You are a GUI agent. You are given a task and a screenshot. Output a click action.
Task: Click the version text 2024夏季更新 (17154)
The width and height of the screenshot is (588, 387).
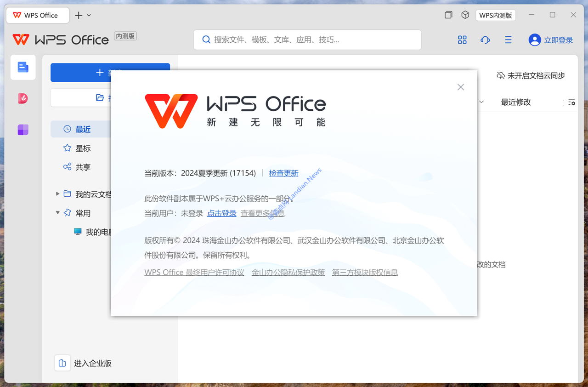(x=218, y=173)
